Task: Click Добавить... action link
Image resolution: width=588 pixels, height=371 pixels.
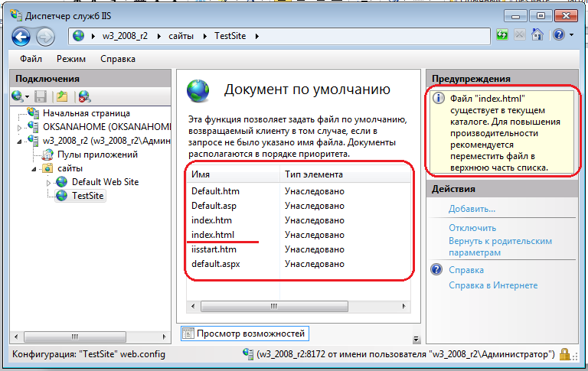Action: pos(472,209)
